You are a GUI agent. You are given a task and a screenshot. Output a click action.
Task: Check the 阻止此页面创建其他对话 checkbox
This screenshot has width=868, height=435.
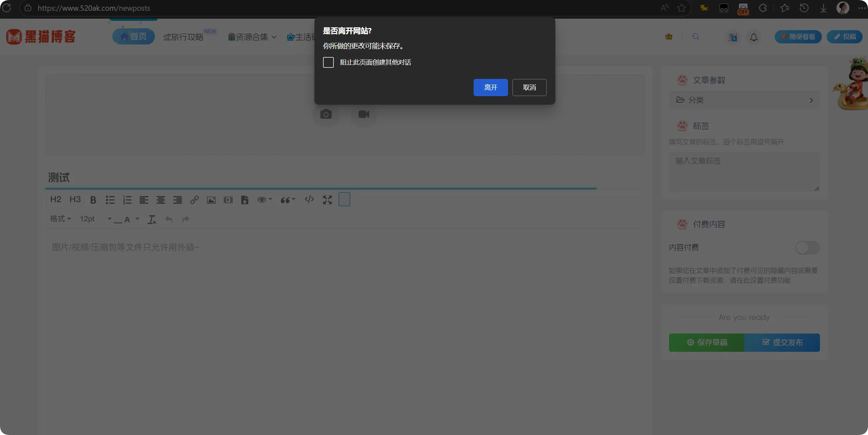[x=328, y=62]
